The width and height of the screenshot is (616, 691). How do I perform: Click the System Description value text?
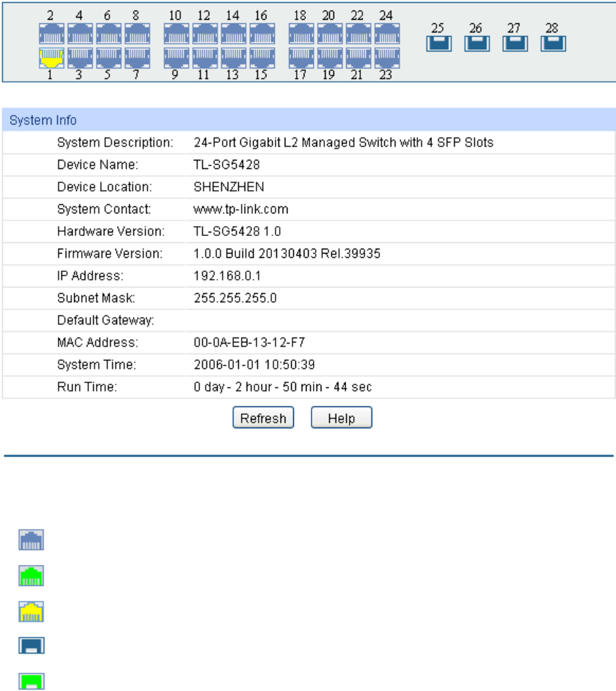(x=343, y=142)
